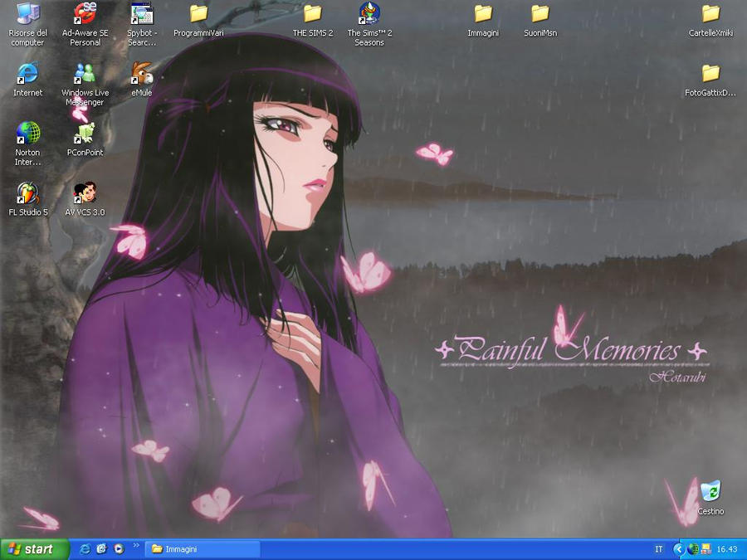Open Windows Live Messenger shortcut
Viewport: 747px width, 560px height.
(85, 84)
